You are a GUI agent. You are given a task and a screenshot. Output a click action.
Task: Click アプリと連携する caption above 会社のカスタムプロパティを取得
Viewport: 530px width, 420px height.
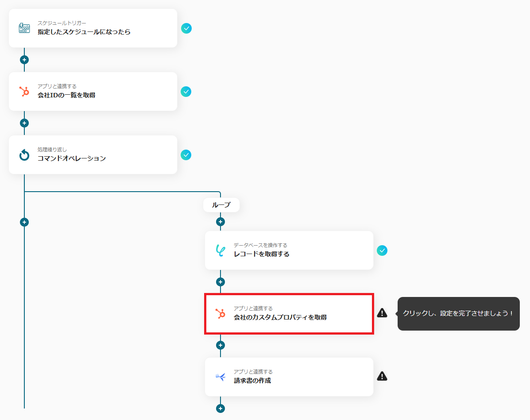253,308
